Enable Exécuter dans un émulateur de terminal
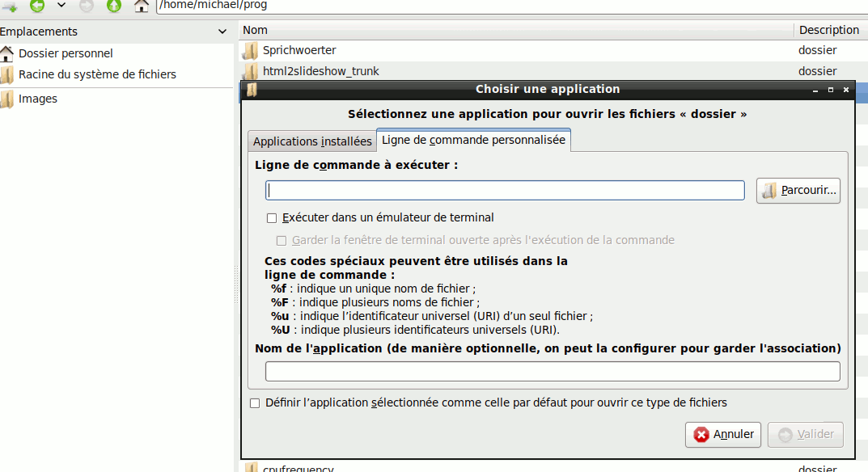 273,218
